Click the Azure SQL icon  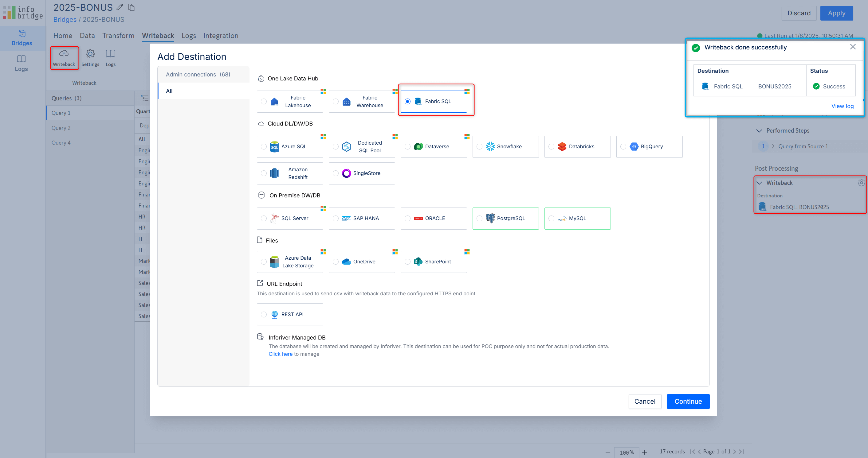(x=275, y=147)
